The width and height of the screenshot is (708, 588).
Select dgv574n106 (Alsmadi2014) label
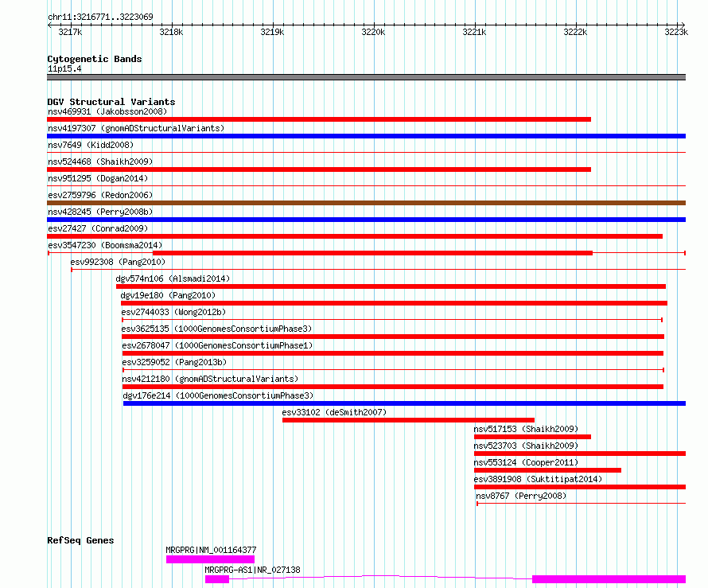coord(173,278)
